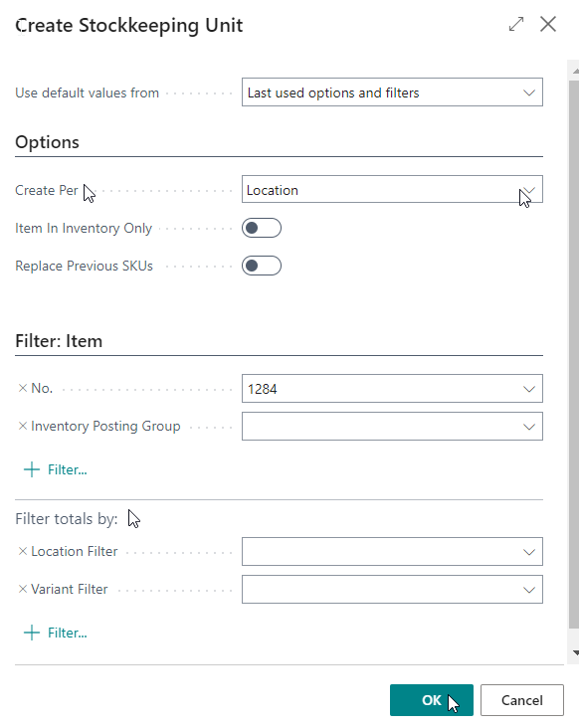The height and width of the screenshot is (728, 579).
Task: Remove the Inventory Posting Group filter X icon
Action: 22,426
